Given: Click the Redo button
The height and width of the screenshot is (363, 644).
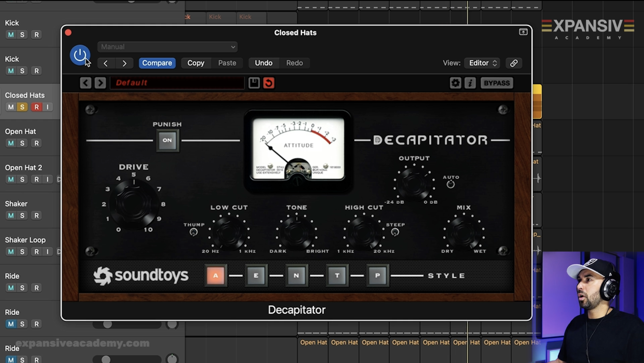Looking at the screenshot, I should click(294, 63).
